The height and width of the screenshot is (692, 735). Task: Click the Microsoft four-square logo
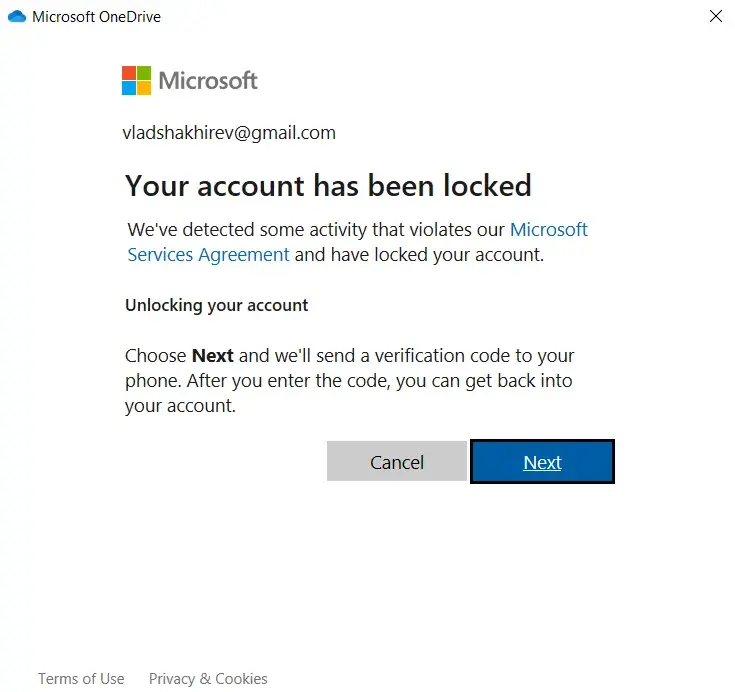136,81
